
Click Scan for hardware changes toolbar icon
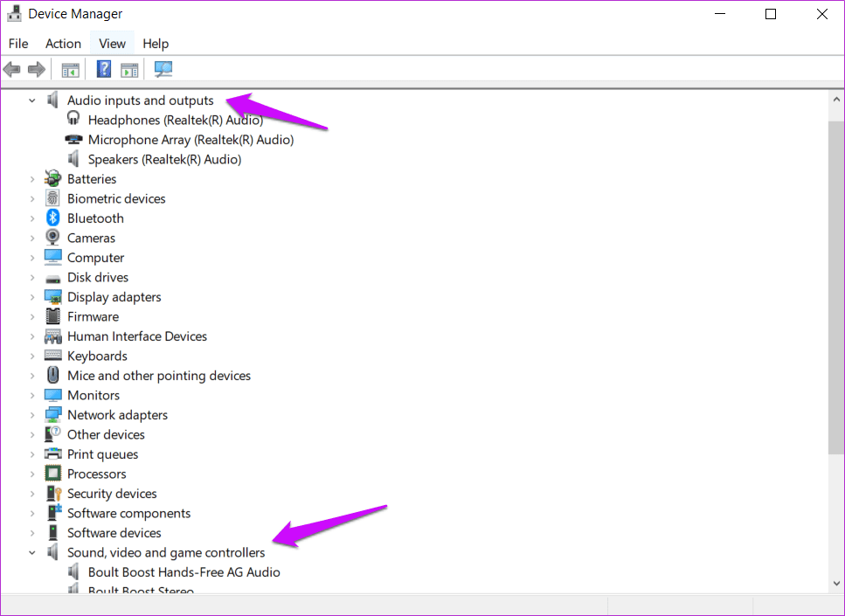coord(163,69)
